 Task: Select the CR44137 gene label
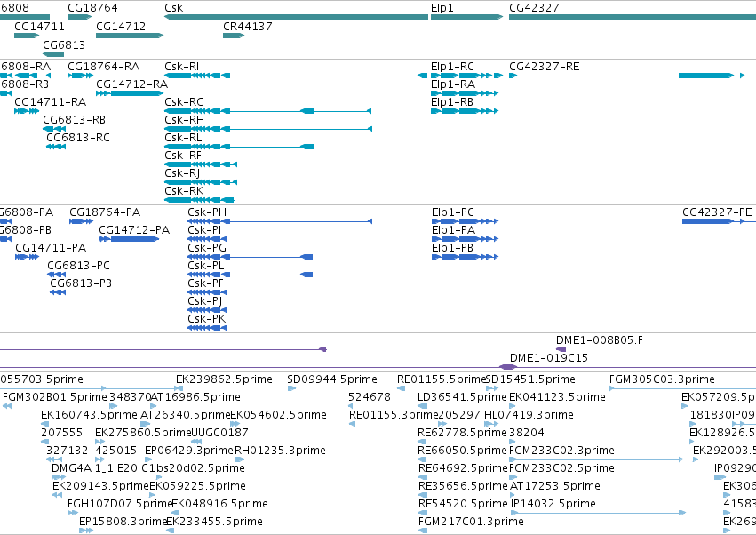[x=247, y=26]
